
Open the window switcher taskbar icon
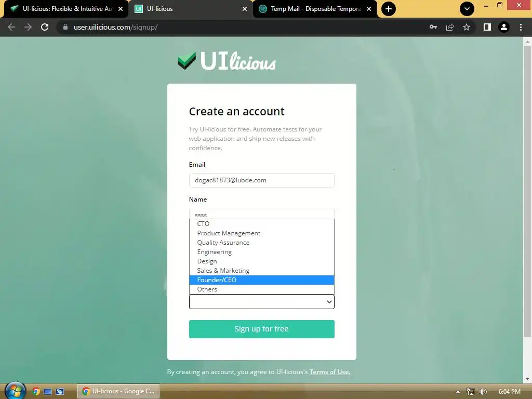60,392
